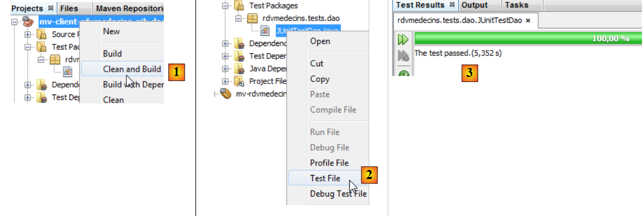Click the green Rerun tests icon

(403, 39)
